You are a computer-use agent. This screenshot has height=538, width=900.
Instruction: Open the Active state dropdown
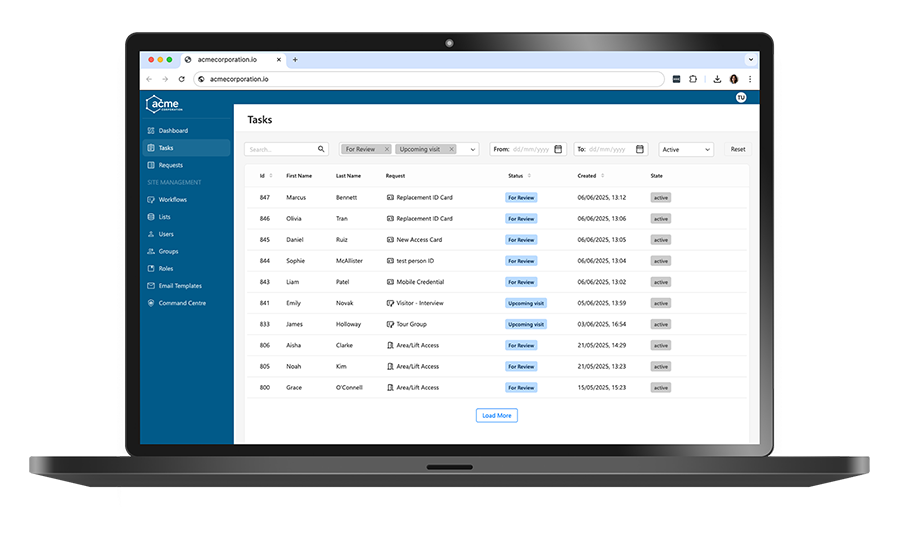point(685,149)
